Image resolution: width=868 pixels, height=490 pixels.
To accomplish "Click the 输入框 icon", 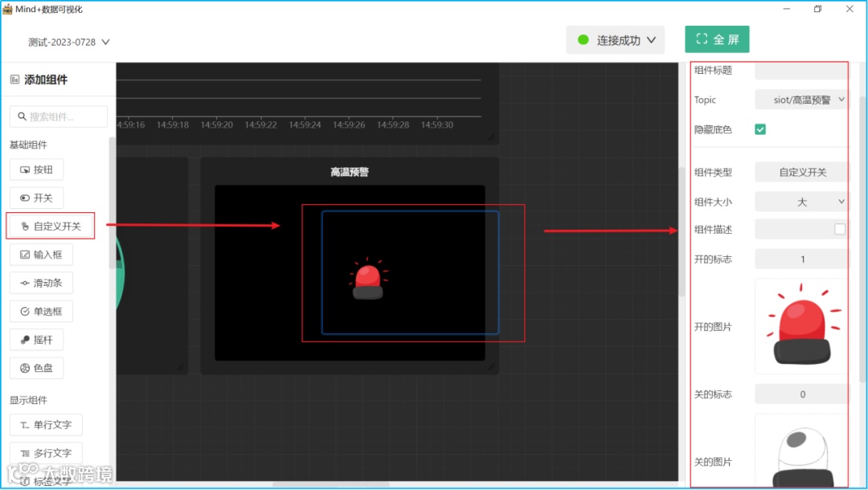I will click(x=25, y=255).
